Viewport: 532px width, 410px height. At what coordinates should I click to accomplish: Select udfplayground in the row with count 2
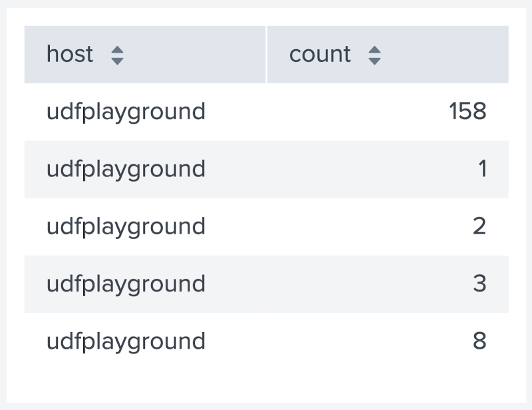pyautogui.click(x=126, y=227)
